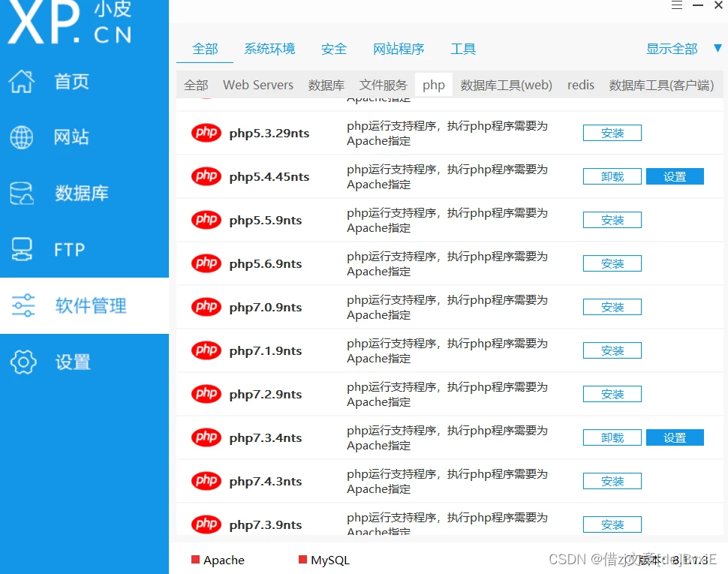Select the 全部 sub-filter tab
The image size is (728, 574).
(196, 85)
